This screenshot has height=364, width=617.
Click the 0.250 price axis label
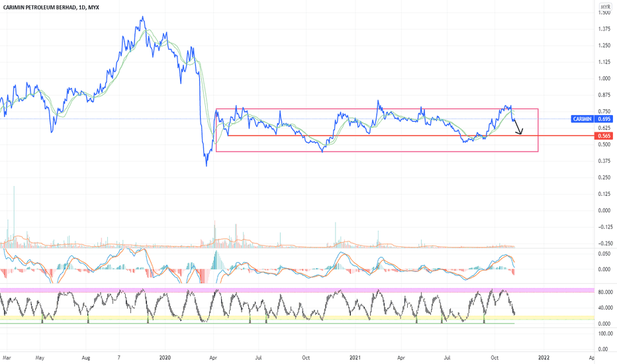click(604, 177)
